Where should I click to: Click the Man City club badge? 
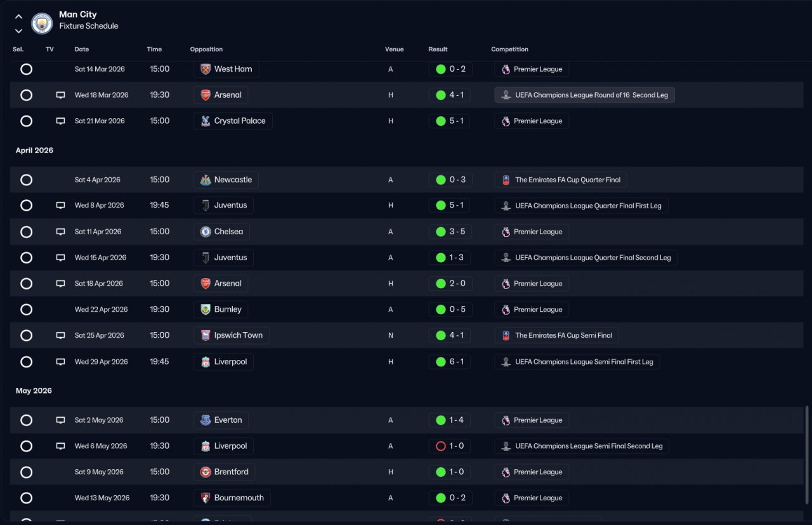click(42, 23)
